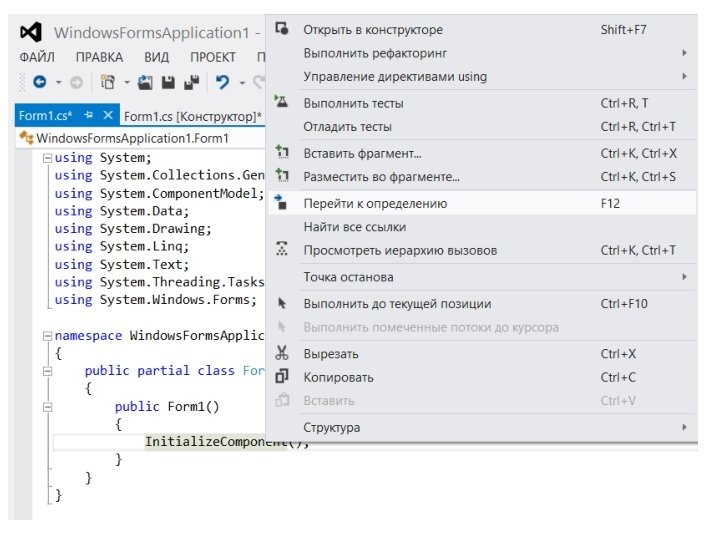Click the Navigate Forward arrow icon
The width and height of the screenshot is (720, 540).
point(76,83)
